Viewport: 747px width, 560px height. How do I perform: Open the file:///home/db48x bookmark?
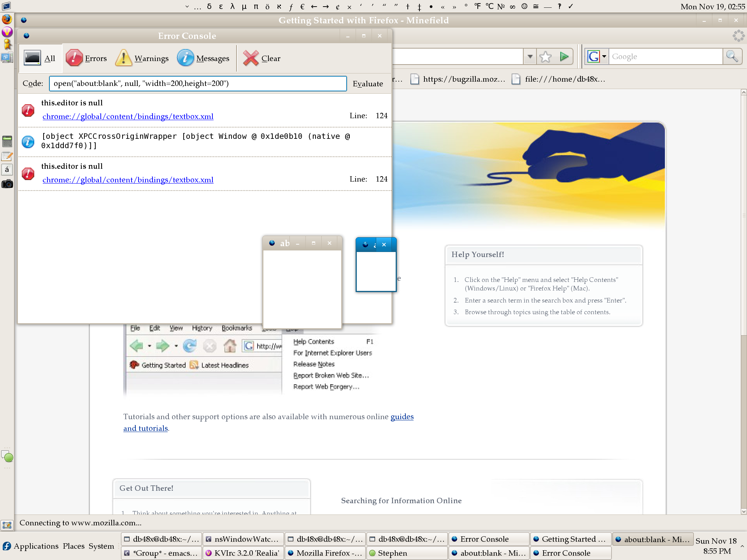click(x=559, y=79)
